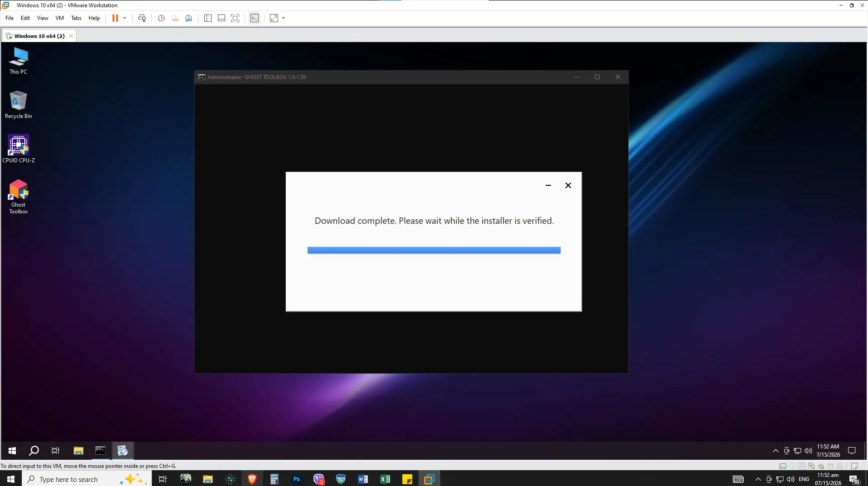Open the host Windows Start menu
Screen dimensions: 868x486
11,479
